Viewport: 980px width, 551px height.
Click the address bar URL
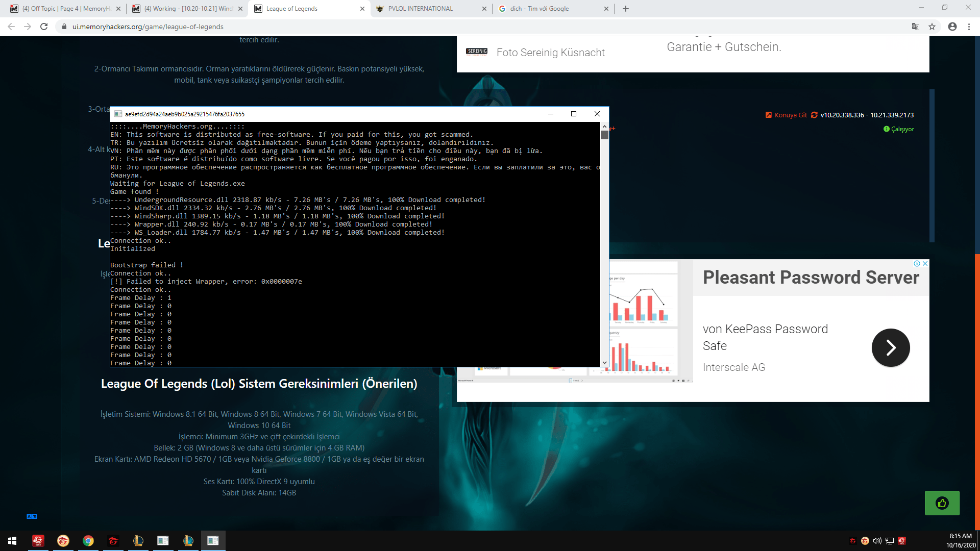(x=148, y=27)
